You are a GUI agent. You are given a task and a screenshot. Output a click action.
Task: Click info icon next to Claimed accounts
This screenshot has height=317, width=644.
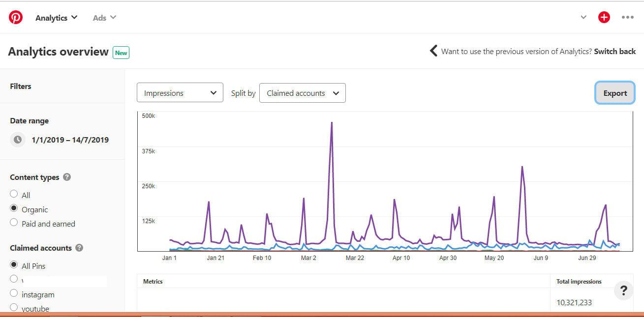pos(79,248)
